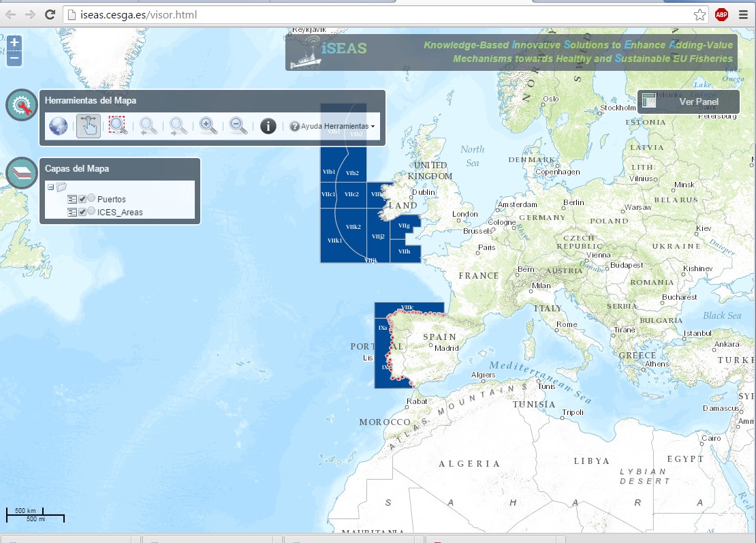The image size is (756, 543).
Task: Bookmark this page with the star icon
Action: pos(699,15)
